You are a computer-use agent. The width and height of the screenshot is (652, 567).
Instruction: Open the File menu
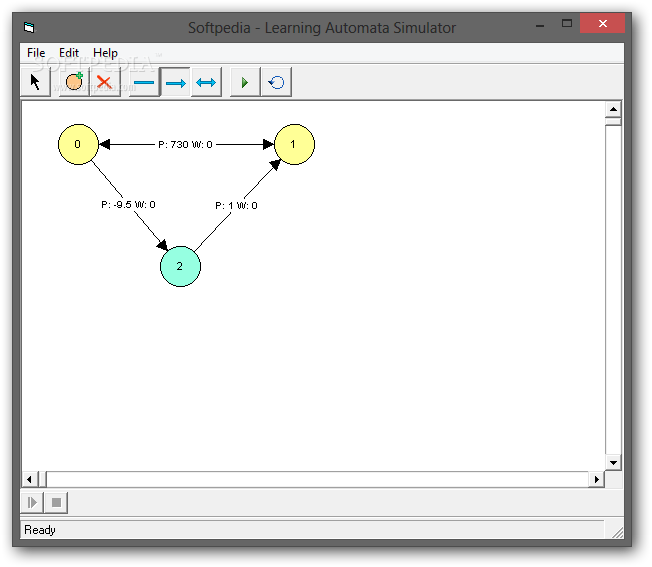[36, 53]
